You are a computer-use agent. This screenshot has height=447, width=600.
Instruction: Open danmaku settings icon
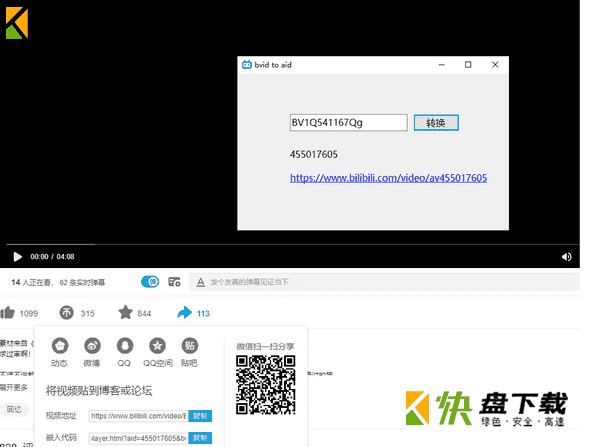[x=174, y=282]
